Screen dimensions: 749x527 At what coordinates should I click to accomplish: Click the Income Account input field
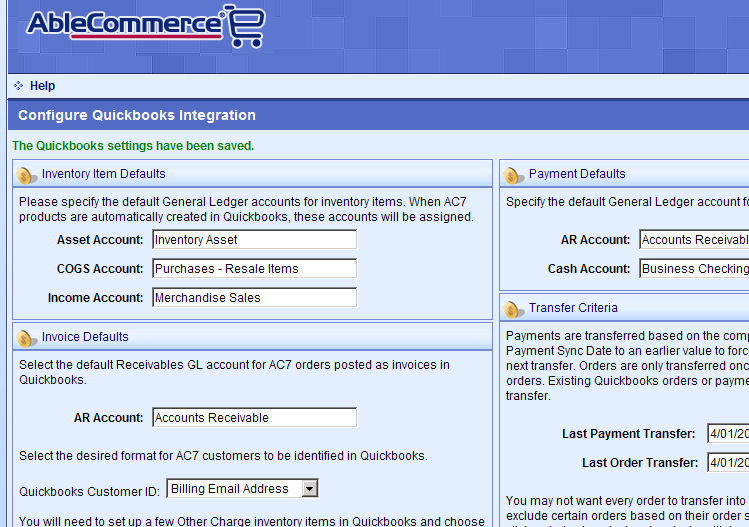[255, 298]
